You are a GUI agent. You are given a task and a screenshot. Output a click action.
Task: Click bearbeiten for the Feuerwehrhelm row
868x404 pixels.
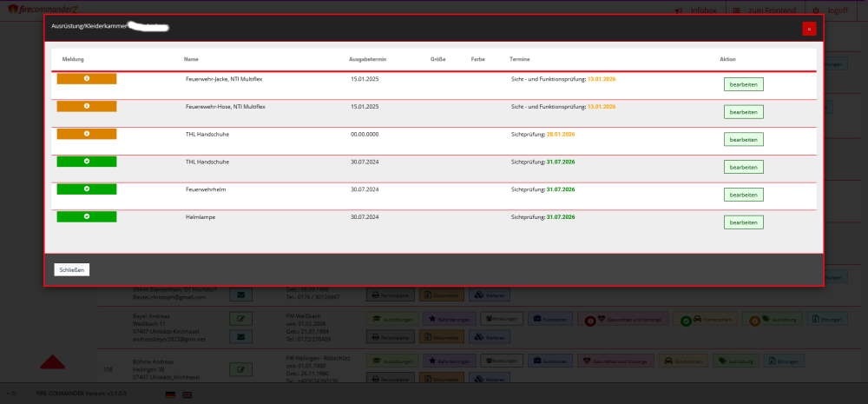pos(743,195)
